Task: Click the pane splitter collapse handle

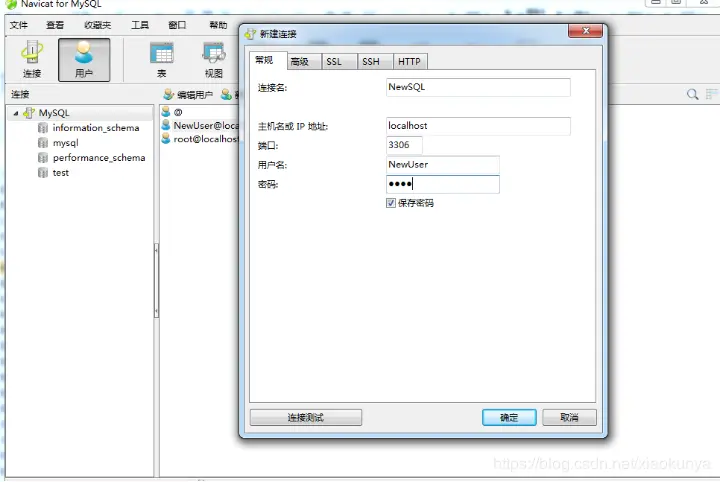Action: 157,280
